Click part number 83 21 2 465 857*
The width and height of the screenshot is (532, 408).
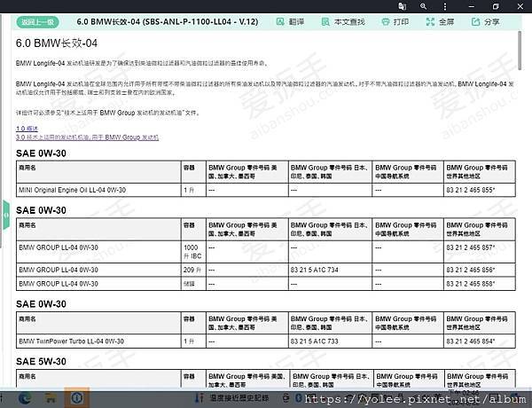471,247
